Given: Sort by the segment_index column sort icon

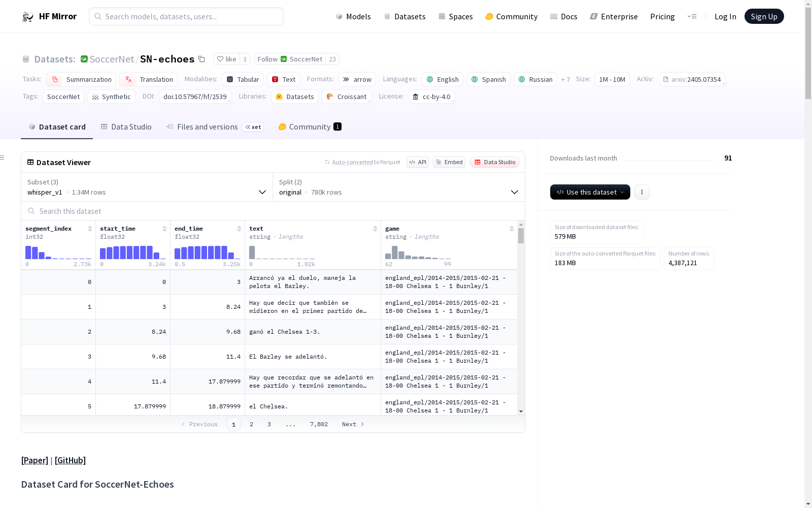Looking at the screenshot, I should click(x=90, y=229).
